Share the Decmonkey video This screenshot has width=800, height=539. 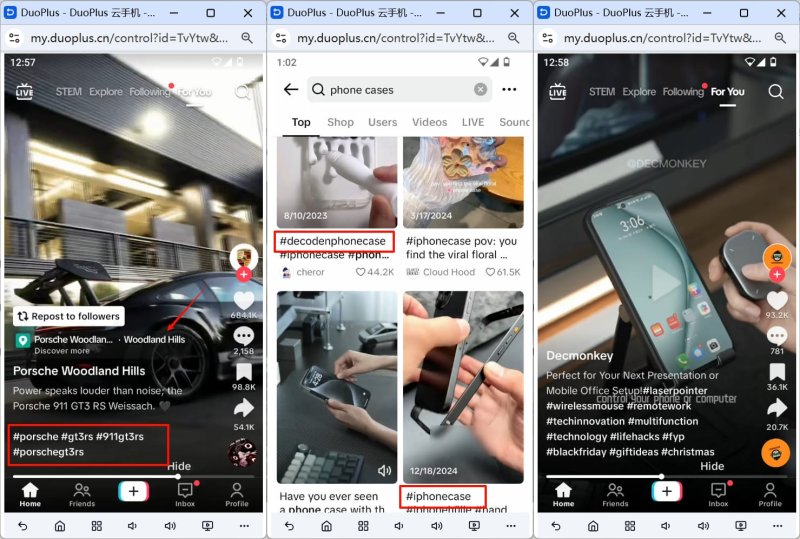777,408
